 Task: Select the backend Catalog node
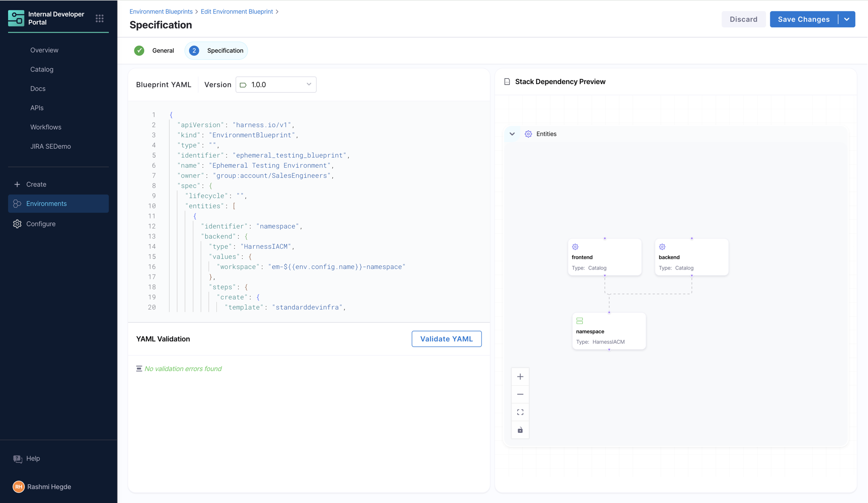point(691,257)
